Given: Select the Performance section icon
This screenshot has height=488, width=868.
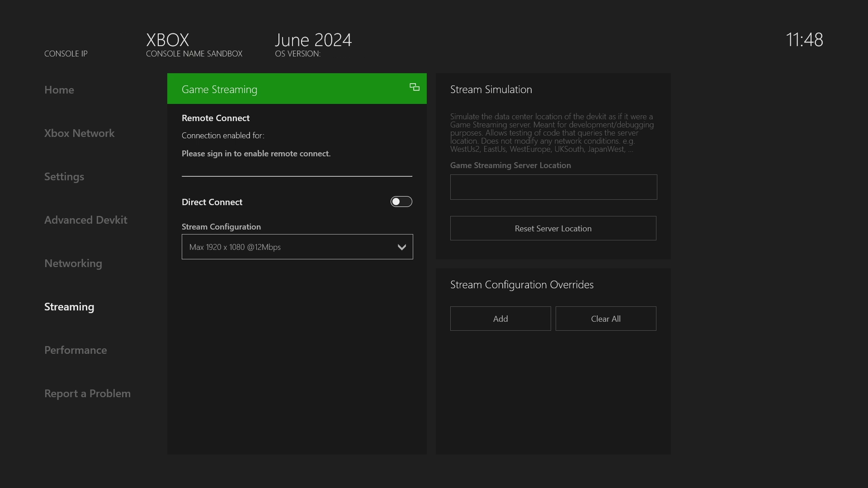Looking at the screenshot, I should point(75,350).
